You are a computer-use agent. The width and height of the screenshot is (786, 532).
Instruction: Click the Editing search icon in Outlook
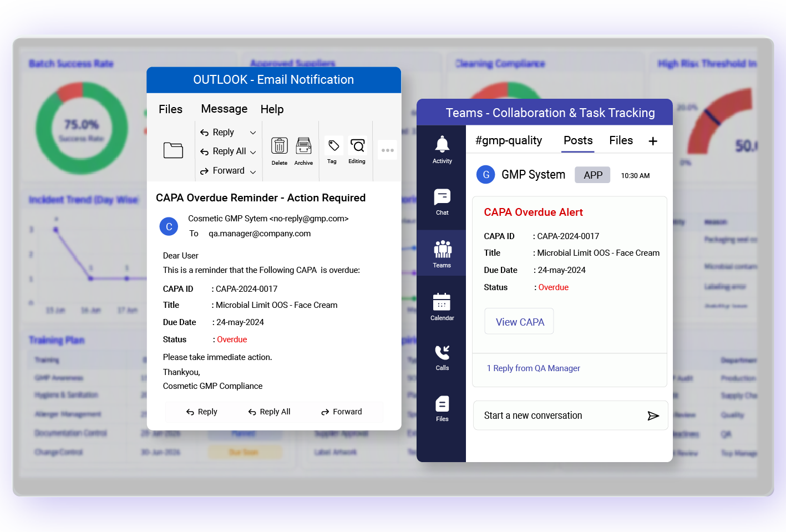[x=358, y=146]
